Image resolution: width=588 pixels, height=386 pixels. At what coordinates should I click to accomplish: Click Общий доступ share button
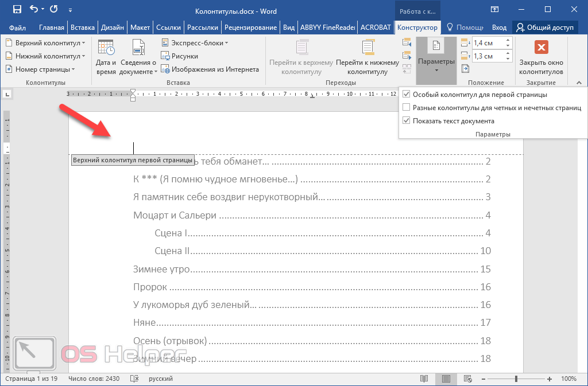click(x=543, y=28)
